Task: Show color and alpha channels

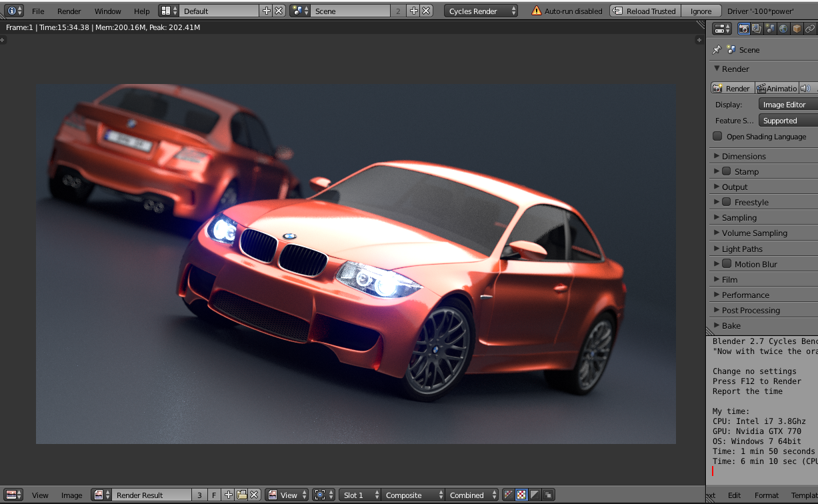Action: (x=509, y=495)
